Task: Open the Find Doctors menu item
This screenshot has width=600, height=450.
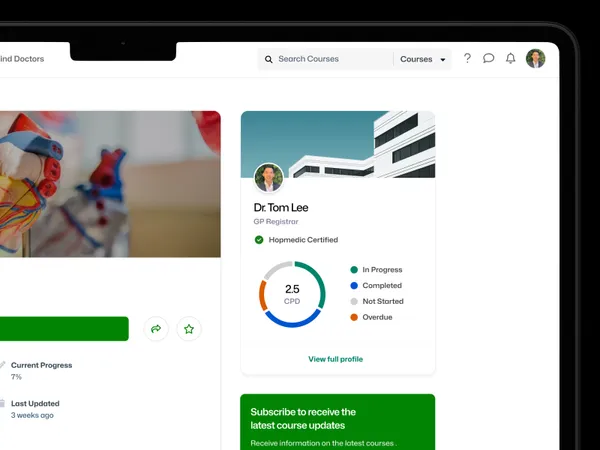Action: (x=22, y=59)
